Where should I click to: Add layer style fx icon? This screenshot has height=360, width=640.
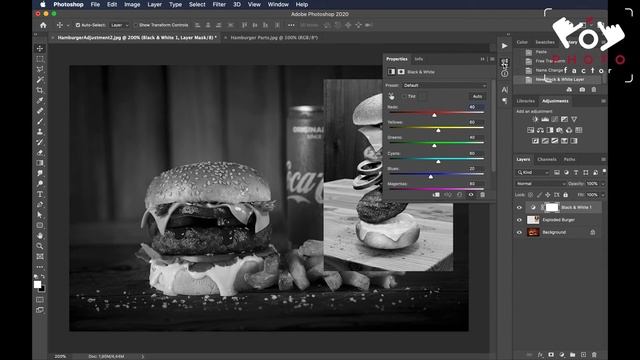click(540, 355)
